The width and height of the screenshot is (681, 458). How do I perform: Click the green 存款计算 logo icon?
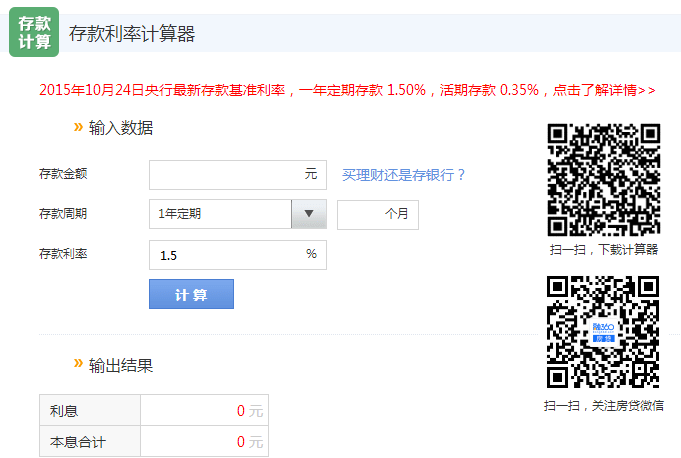click(x=34, y=32)
